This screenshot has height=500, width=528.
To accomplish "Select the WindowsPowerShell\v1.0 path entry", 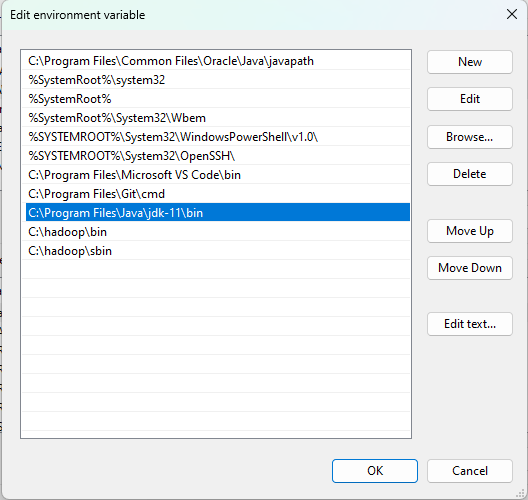I will coord(218,137).
